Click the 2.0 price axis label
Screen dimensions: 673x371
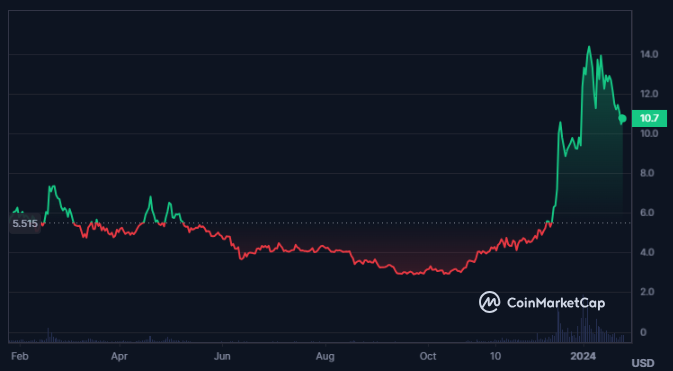coord(648,292)
